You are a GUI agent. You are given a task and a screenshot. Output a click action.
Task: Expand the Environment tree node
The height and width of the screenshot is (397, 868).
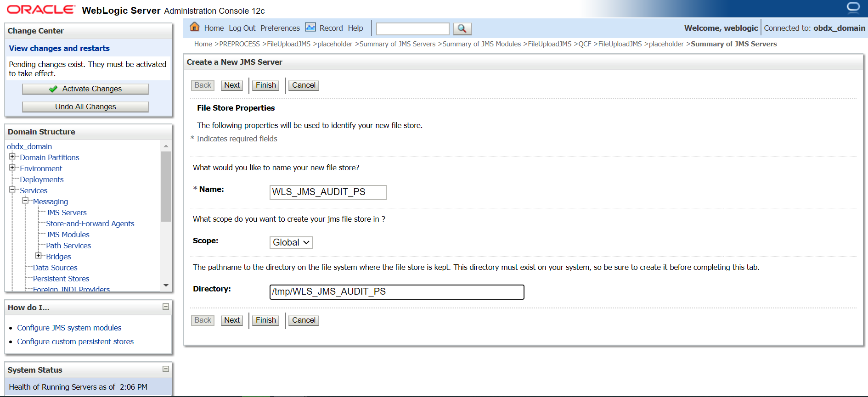(x=12, y=168)
